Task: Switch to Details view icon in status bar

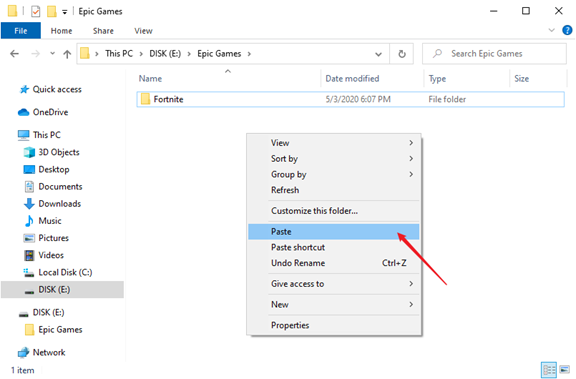Action: point(549,370)
